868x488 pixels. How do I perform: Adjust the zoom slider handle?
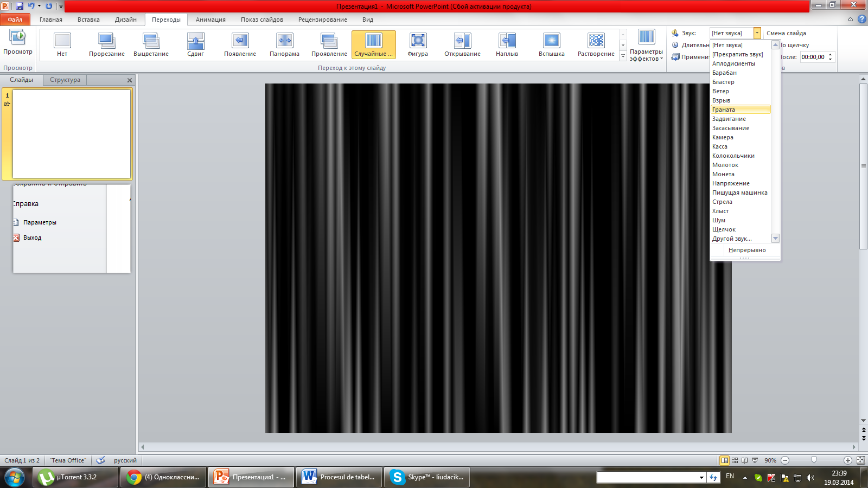814,460
